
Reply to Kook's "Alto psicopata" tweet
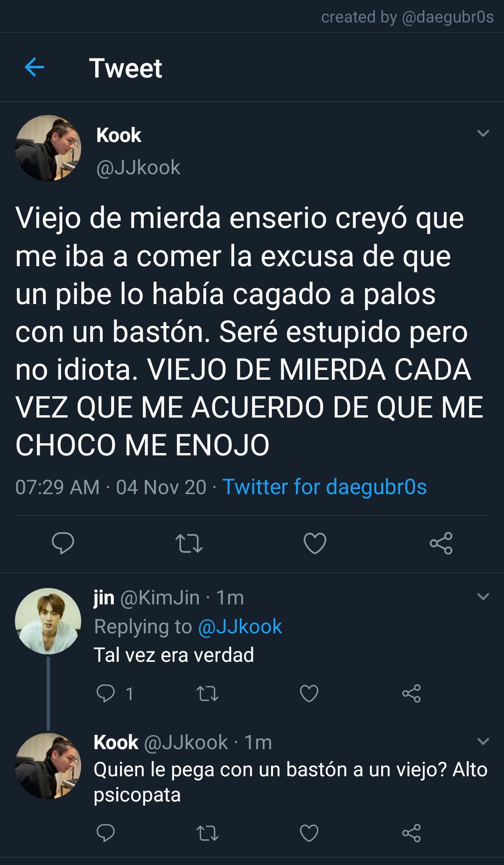[105, 833]
